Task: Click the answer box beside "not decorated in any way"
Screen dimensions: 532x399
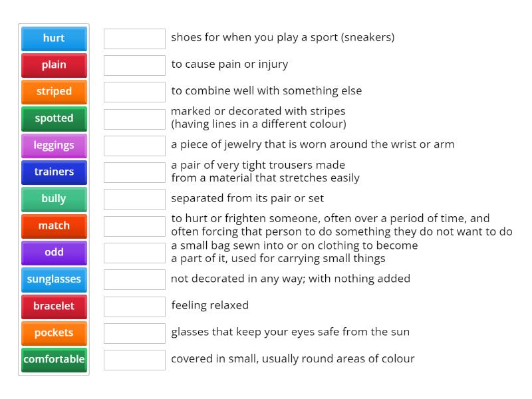Action: (x=134, y=279)
